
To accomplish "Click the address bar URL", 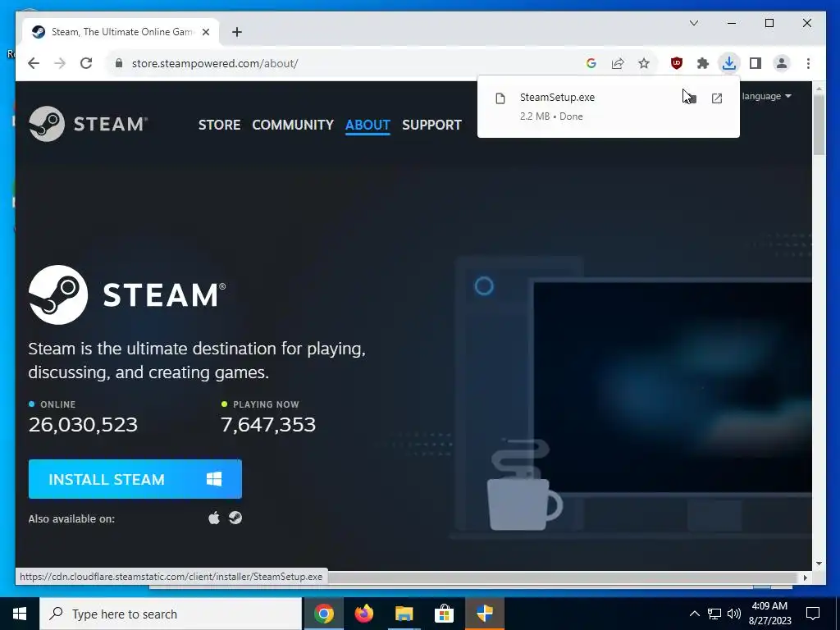I will pos(215,63).
